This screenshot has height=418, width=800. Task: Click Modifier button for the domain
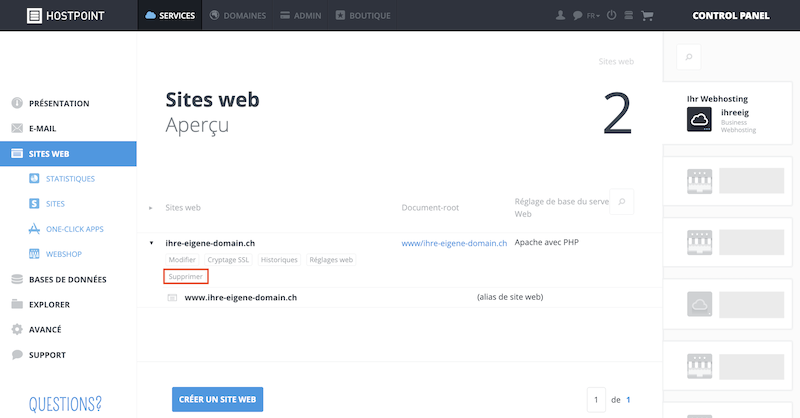(x=182, y=260)
